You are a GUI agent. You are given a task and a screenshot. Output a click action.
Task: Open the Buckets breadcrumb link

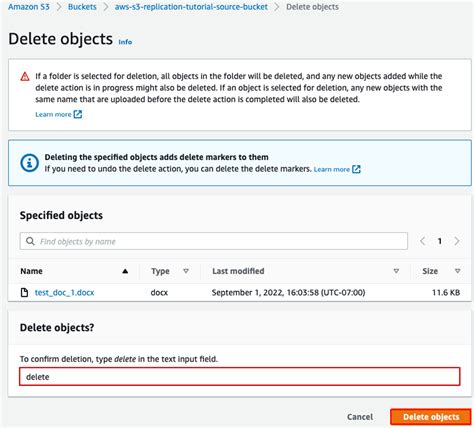point(82,7)
